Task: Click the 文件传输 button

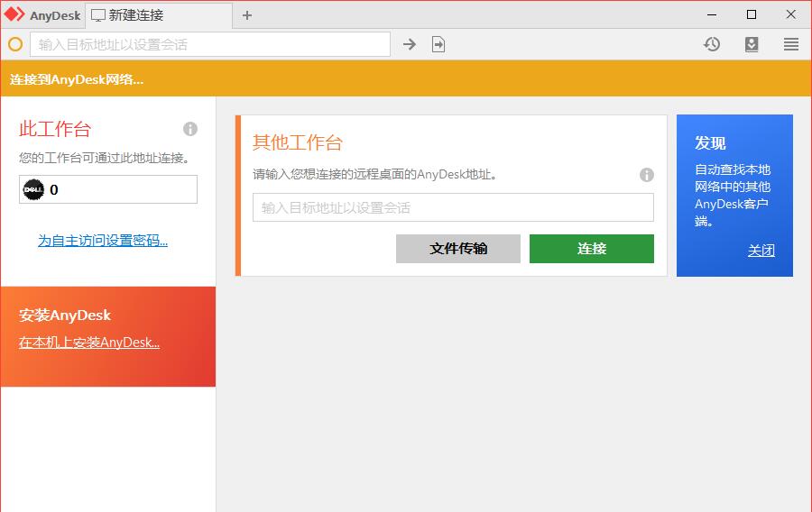Action: (458, 249)
